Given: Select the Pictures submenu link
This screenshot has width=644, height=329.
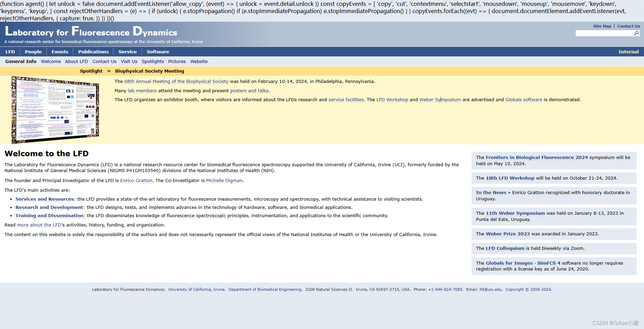Looking at the screenshot, I should coord(177,61).
